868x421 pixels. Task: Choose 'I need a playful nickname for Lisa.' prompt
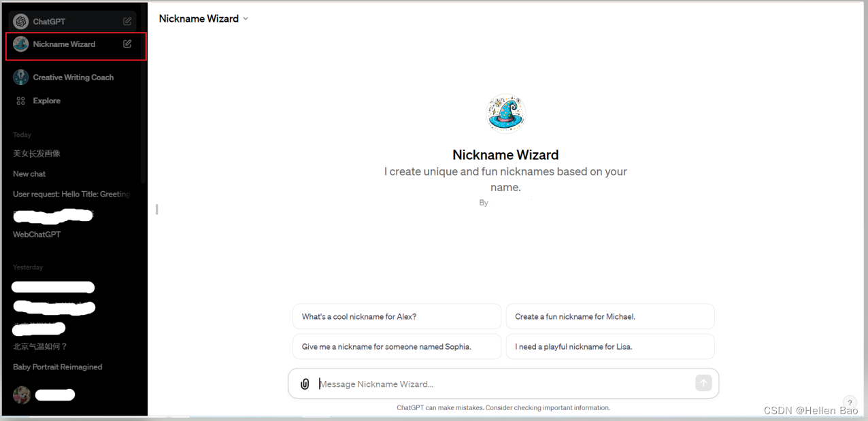(610, 346)
